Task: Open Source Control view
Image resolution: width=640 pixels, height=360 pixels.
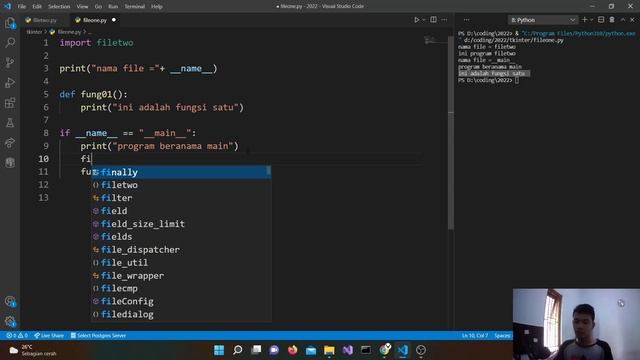Action: [10, 62]
